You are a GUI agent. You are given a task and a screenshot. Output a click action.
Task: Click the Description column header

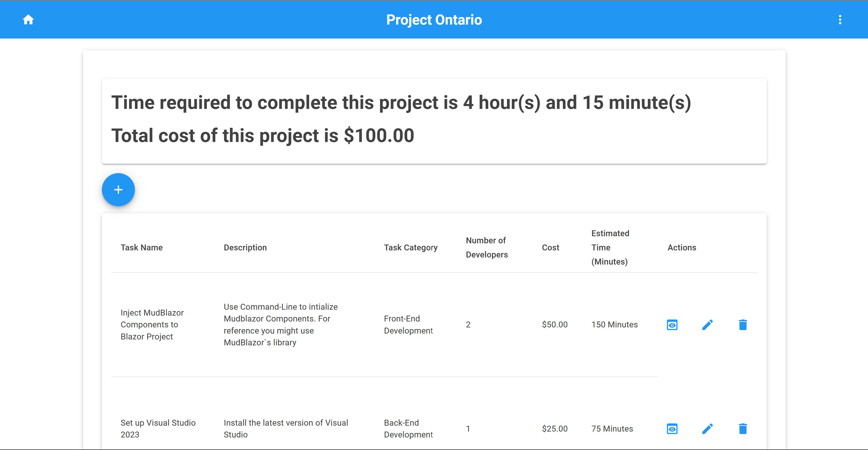tap(245, 248)
